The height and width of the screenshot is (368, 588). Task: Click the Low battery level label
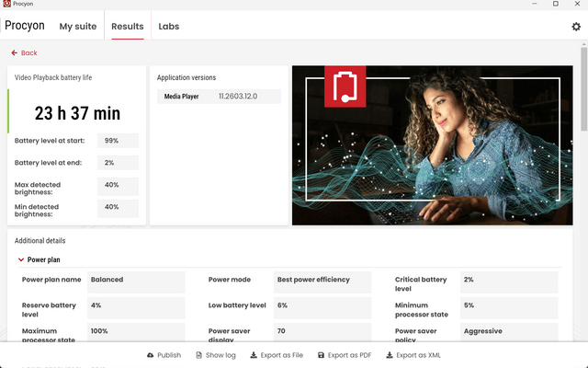[x=237, y=305]
